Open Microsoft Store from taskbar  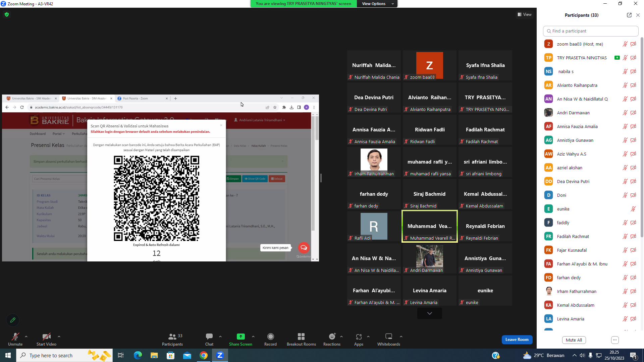[171, 355]
